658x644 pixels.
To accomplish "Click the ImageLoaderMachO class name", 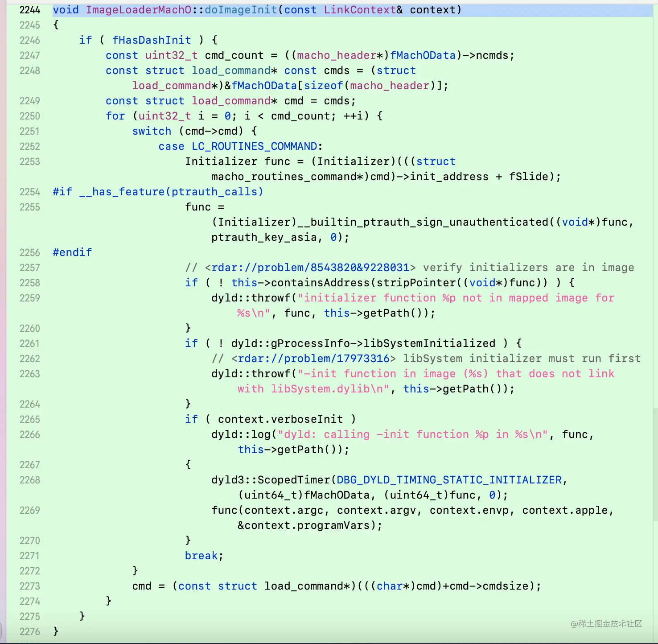I will (139, 10).
